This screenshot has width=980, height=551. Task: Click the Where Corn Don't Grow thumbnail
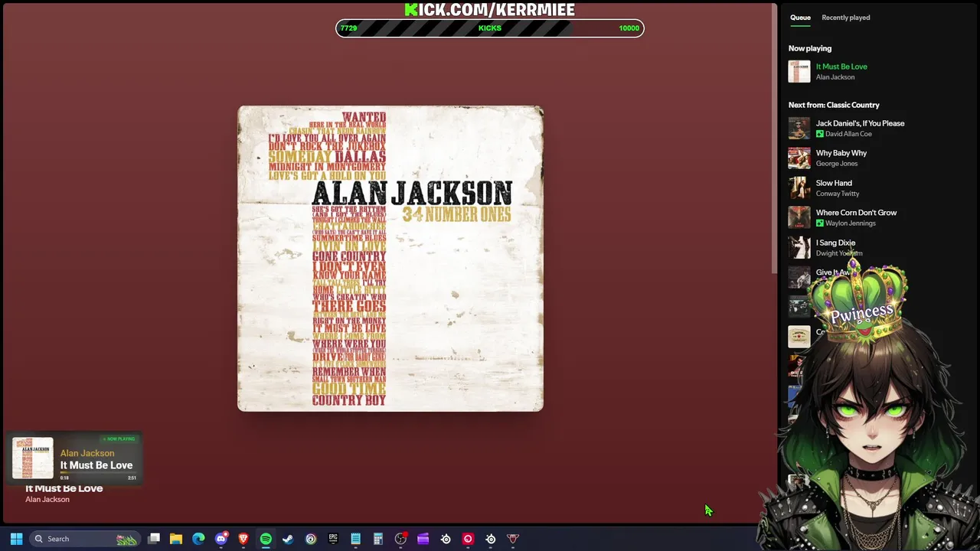pos(799,217)
